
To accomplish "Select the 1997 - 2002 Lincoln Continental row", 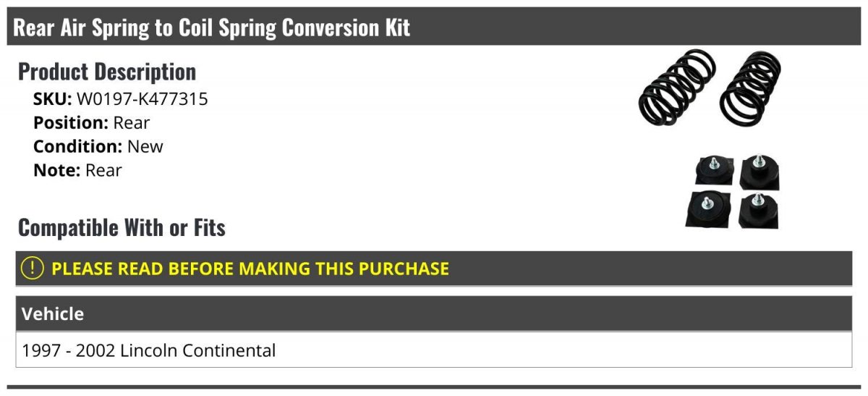I will [x=434, y=350].
